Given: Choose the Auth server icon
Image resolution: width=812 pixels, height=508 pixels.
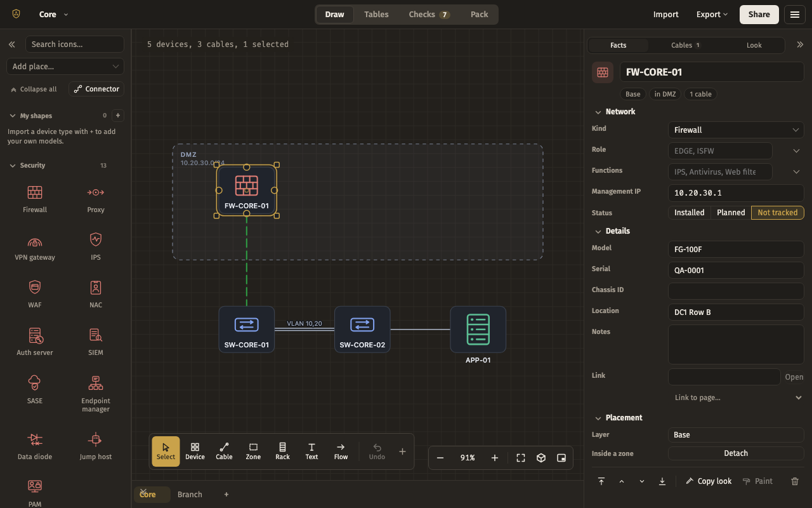Looking at the screenshot, I should (35, 342).
